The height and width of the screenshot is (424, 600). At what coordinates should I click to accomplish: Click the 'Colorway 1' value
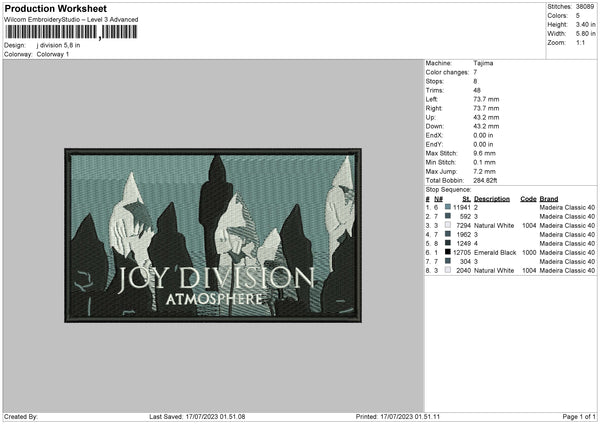[x=53, y=54]
